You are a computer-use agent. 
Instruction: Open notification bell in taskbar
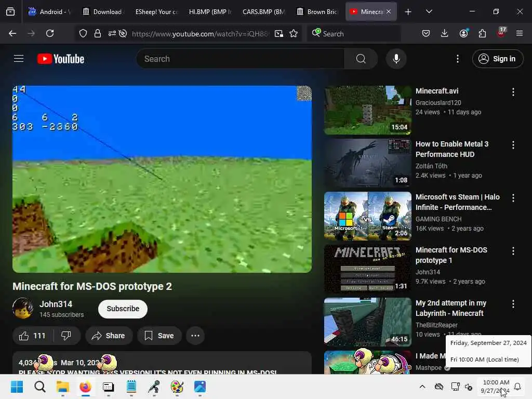tap(517, 387)
